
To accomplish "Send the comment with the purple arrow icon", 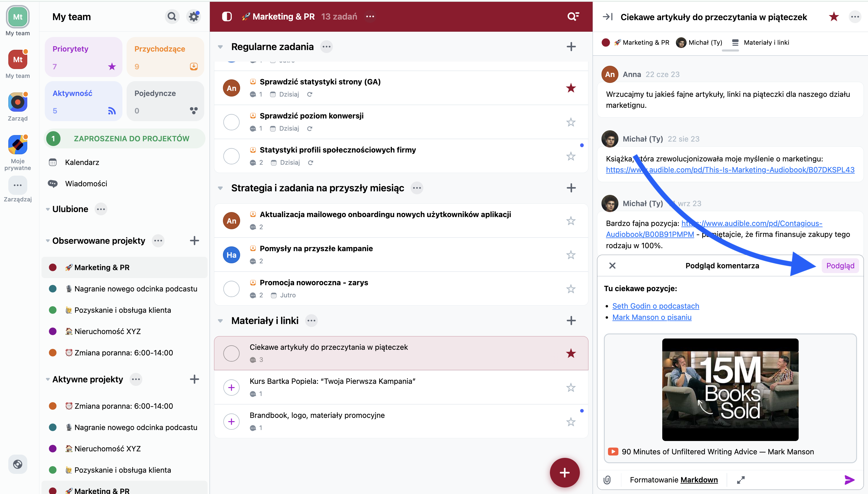I will pos(849,479).
